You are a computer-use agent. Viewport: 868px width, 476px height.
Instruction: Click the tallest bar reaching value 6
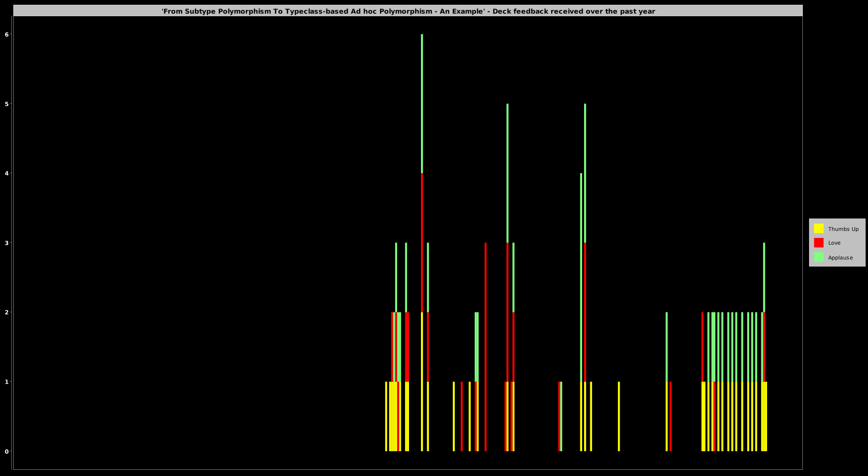tap(422, 243)
